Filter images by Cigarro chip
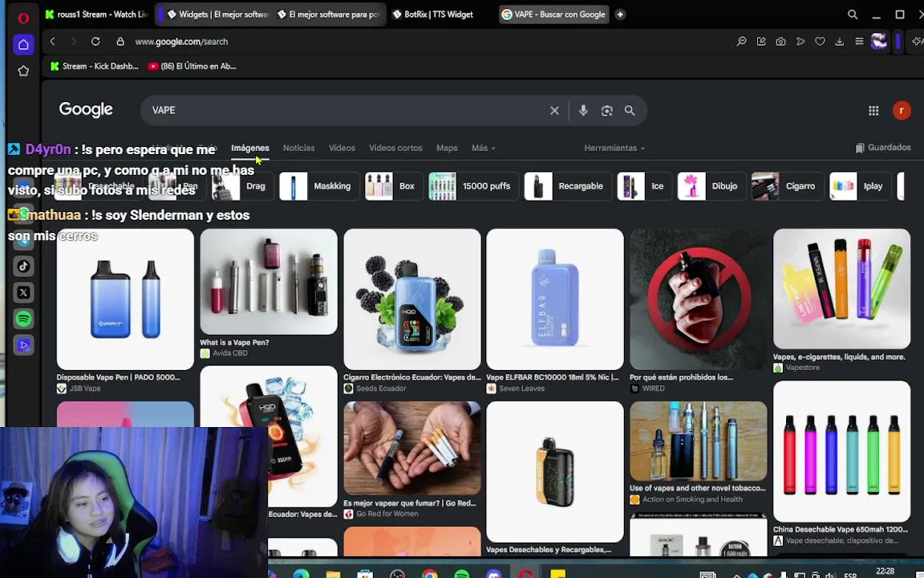924x578 pixels. (788, 185)
